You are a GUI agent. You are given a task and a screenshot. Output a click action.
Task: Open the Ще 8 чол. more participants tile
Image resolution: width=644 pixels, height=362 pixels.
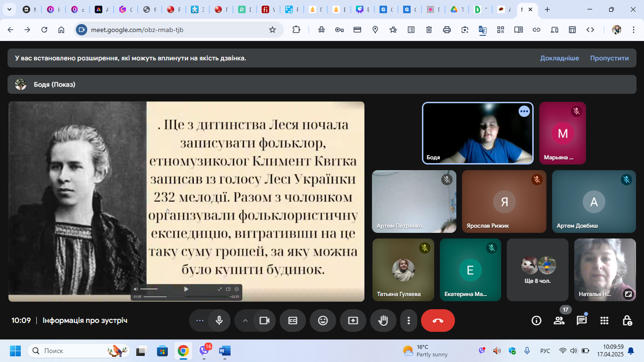click(x=537, y=270)
